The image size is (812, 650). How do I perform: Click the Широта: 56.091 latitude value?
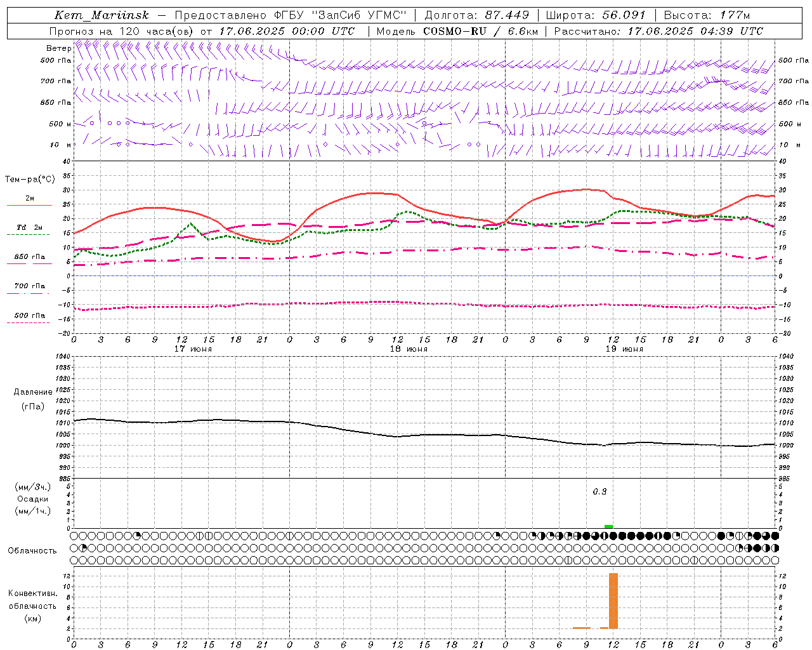[x=595, y=15]
